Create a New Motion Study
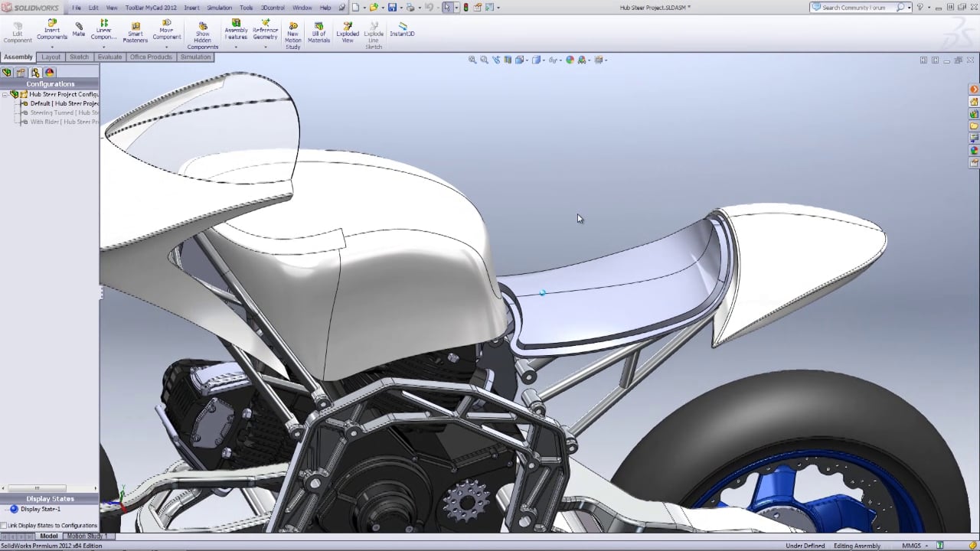Image resolution: width=980 pixels, height=551 pixels. click(293, 35)
